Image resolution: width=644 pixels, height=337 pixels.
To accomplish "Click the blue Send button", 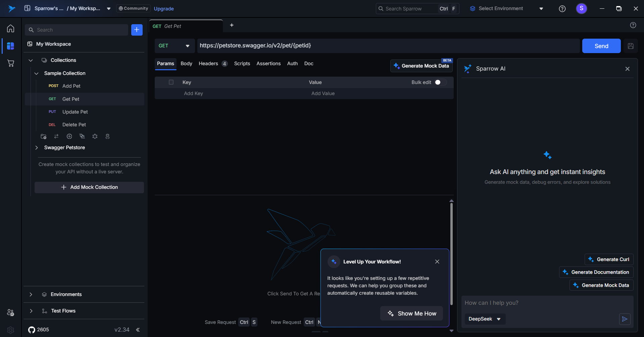I will (601, 46).
